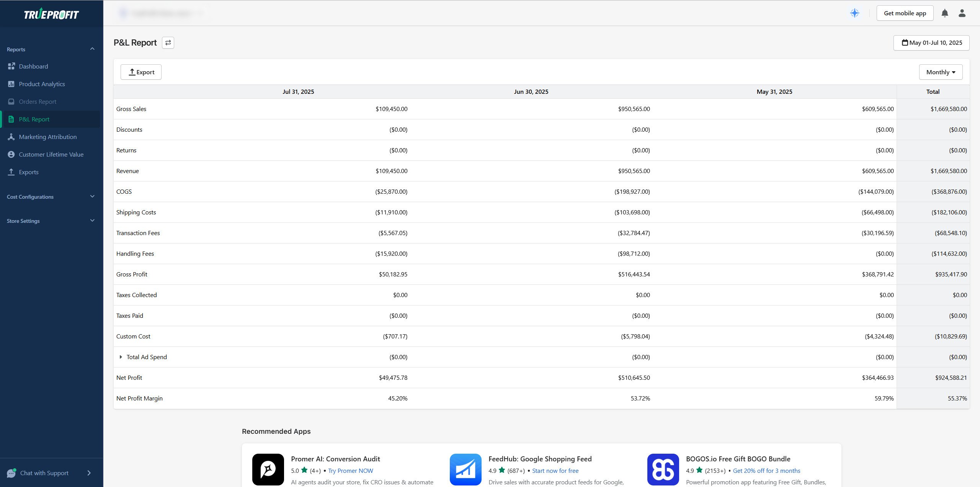Select the Dashboard icon in the sidebar
980x487 pixels.
pyautogui.click(x=11, y=66)
